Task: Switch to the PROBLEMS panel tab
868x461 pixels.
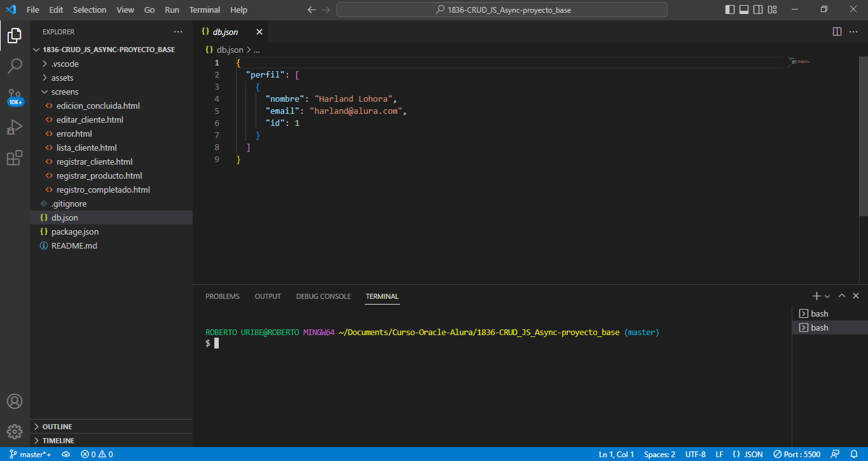Action: 223,296
